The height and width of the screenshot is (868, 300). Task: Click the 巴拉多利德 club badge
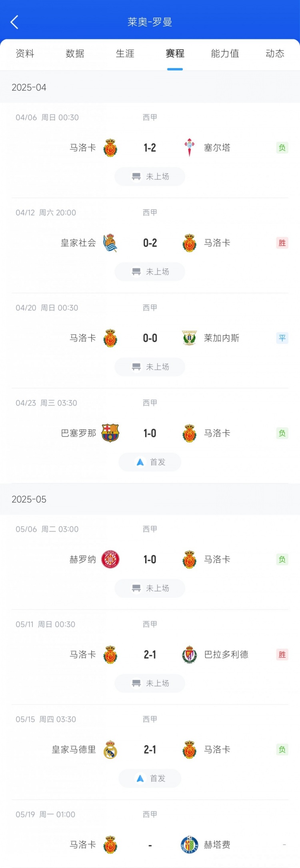pos(189,654)
